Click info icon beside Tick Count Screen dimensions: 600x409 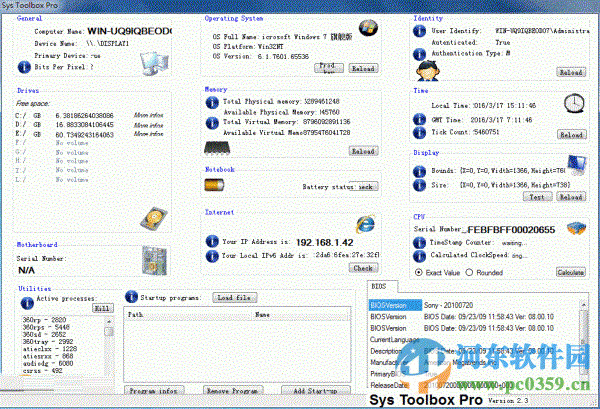[419, 132]
